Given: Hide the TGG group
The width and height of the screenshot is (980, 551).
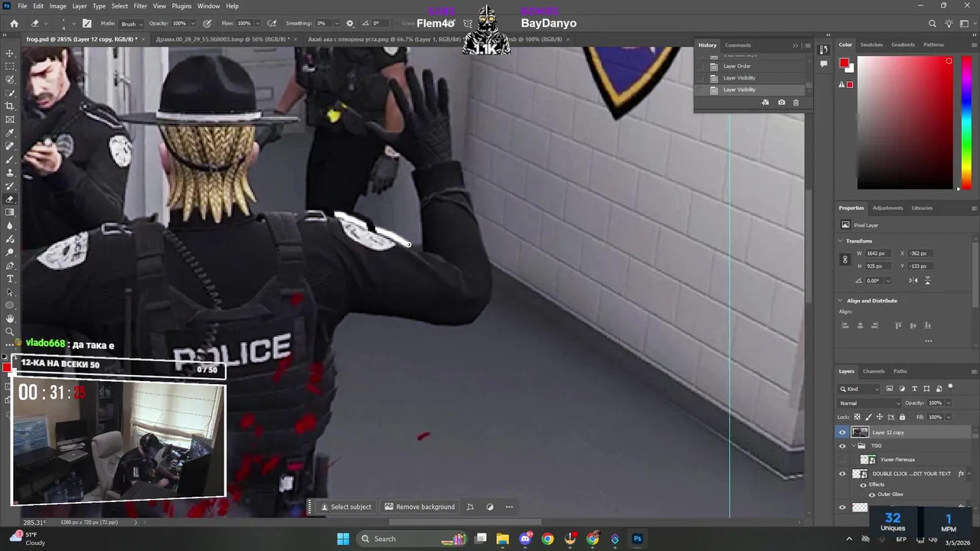Looking at the screenshot, I should tap(842, 445).
